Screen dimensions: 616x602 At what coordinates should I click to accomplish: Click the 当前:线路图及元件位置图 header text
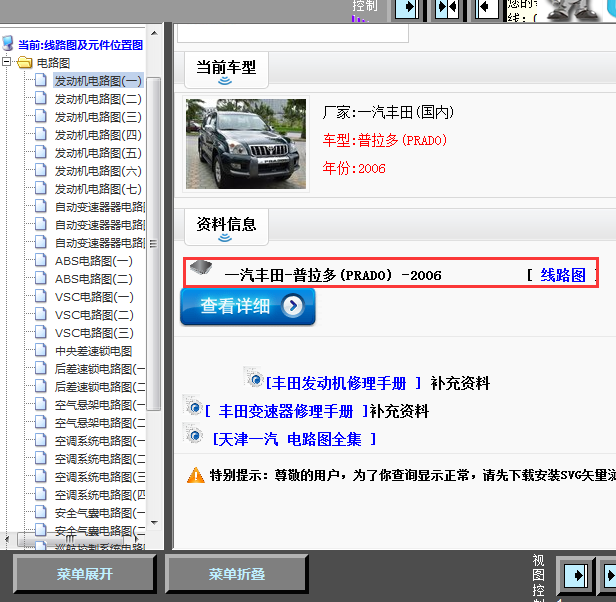coord(80,45)
